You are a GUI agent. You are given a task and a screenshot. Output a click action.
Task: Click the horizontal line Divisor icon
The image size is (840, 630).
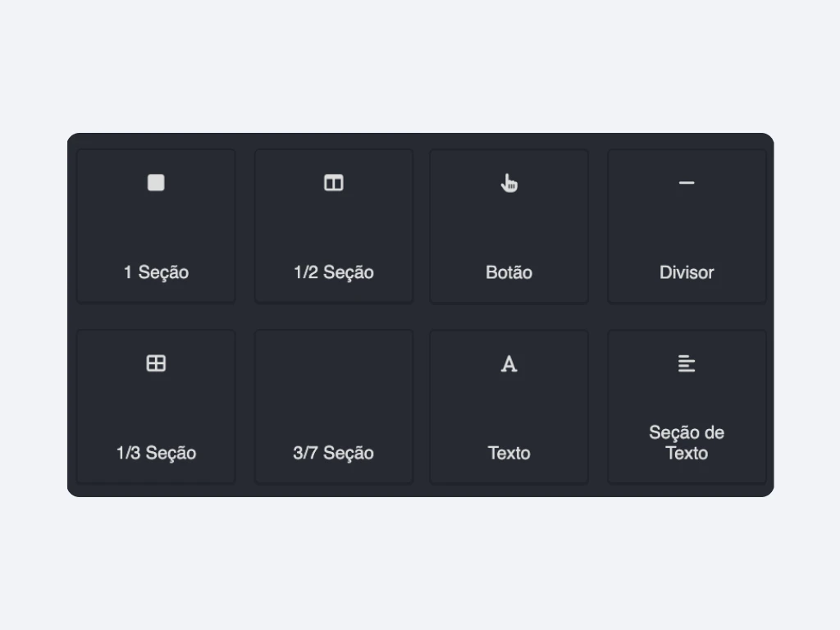tap(687, 183)
